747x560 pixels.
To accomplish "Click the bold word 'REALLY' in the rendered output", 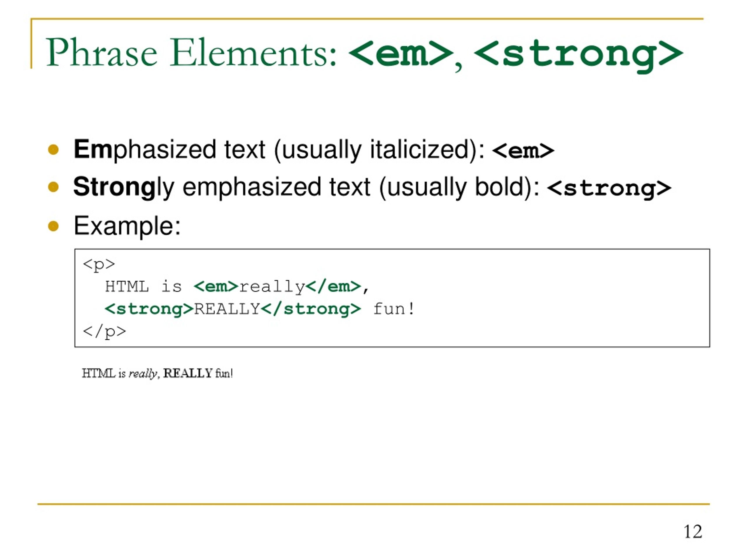I will (x=188, y=373).
